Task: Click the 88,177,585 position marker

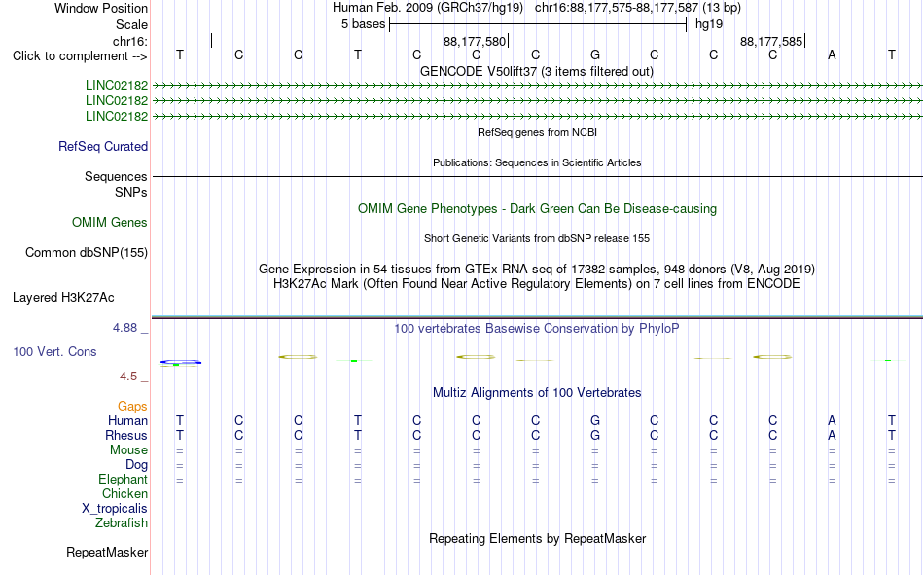Action: pyautogui.click(x=771, y=41)
